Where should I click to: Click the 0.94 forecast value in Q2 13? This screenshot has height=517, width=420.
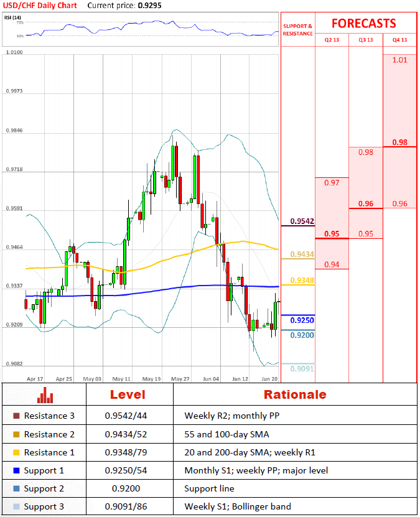(x=332, y=264)
